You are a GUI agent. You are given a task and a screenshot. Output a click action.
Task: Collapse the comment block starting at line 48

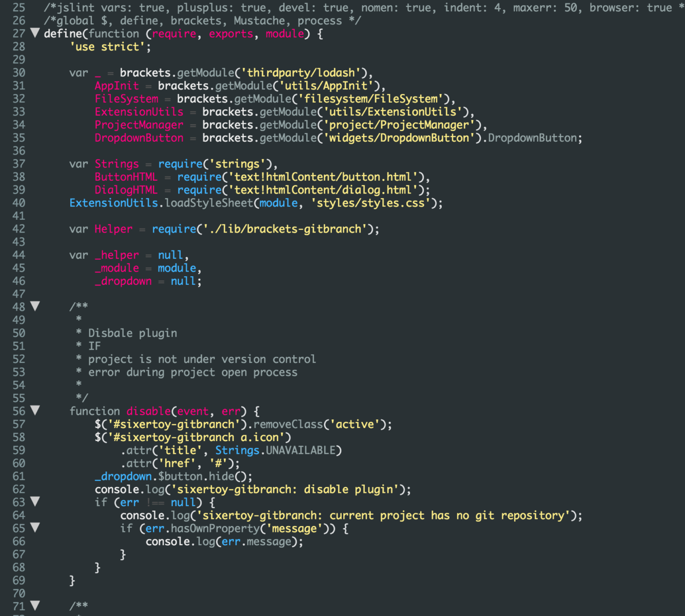[35, 306]
